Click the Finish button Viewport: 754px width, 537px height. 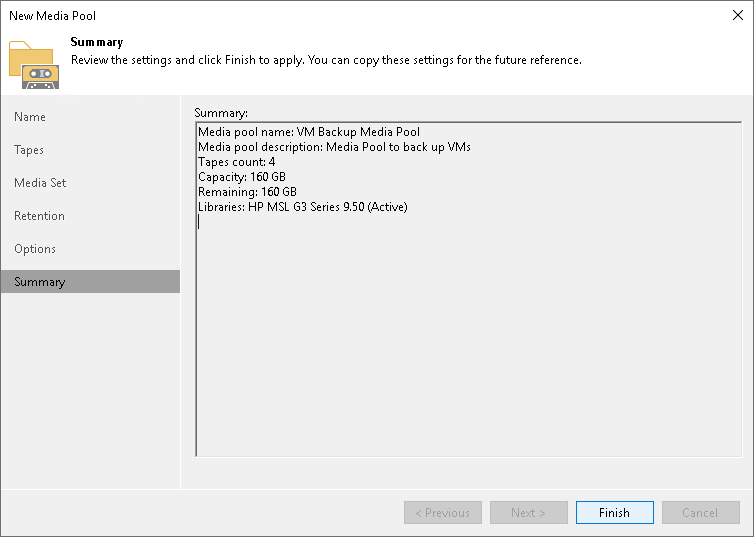point(615,512)
